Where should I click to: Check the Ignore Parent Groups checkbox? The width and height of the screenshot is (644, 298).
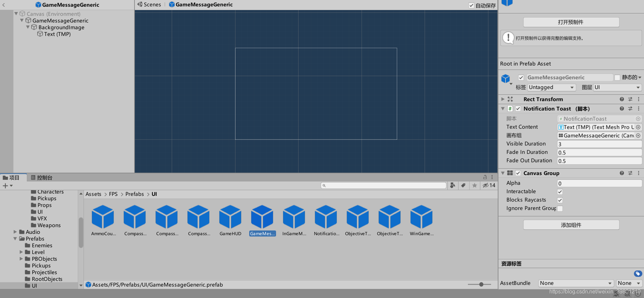pos(560,209)
